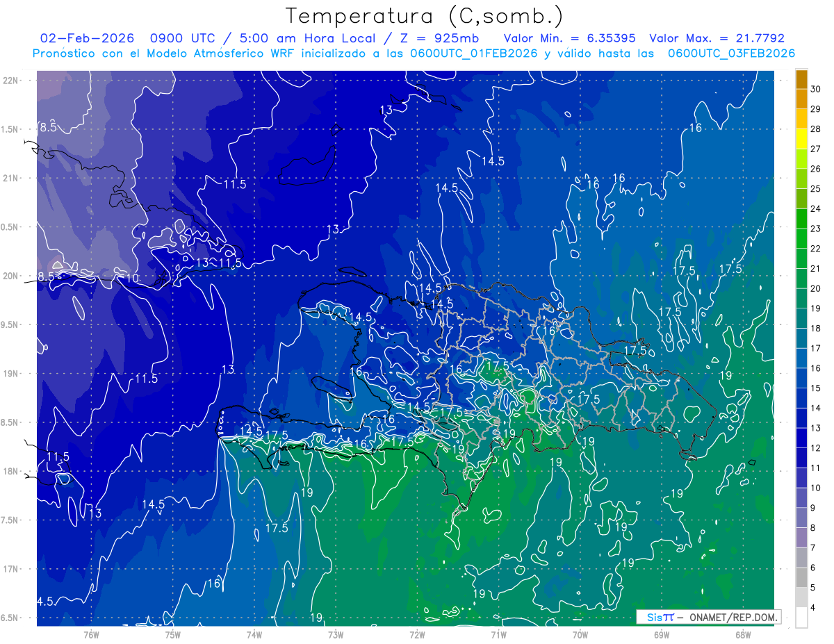Click the '22N' latitude axis label

point(10,81)
